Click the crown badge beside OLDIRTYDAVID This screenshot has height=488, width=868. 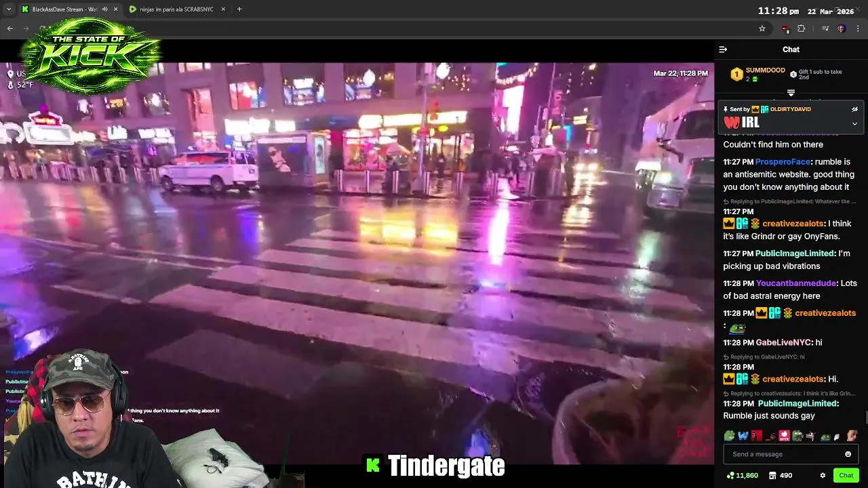(755, 109)
